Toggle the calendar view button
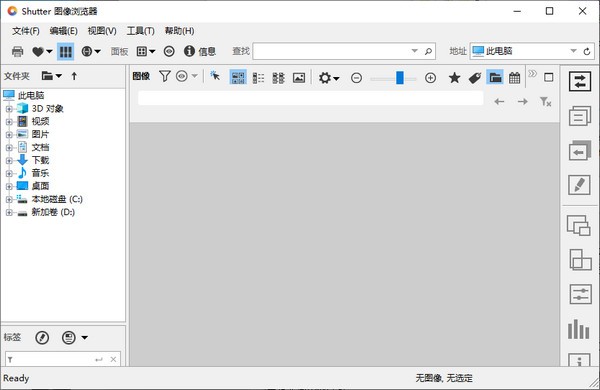 pos(514,78)
